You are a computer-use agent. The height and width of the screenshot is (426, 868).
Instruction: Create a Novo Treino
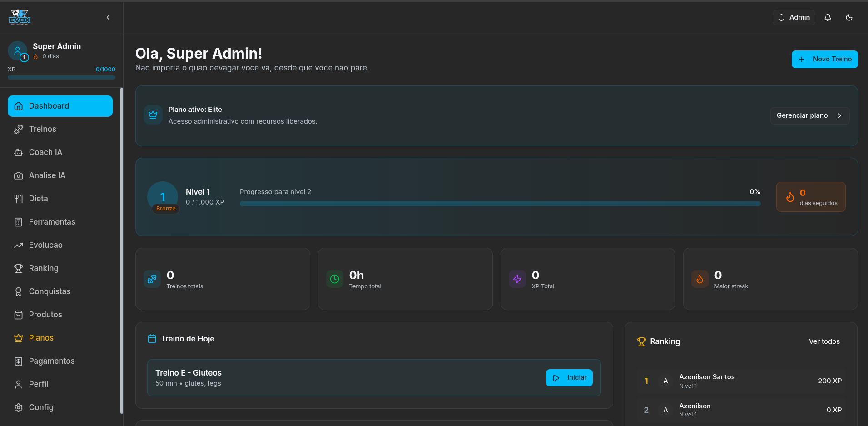click(824, 59)
